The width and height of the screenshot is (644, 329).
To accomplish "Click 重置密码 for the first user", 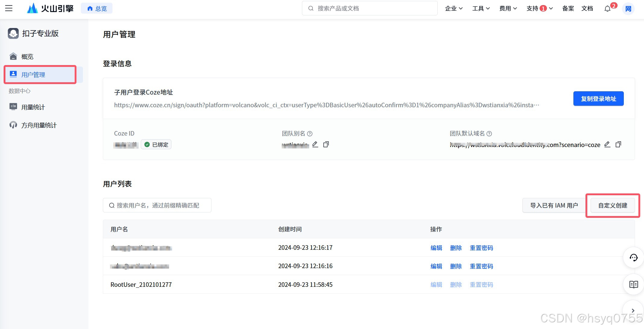I will [481, 248].
